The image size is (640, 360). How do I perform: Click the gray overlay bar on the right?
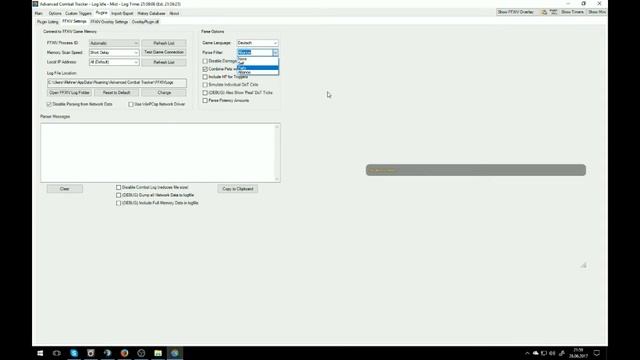(476, 170)
